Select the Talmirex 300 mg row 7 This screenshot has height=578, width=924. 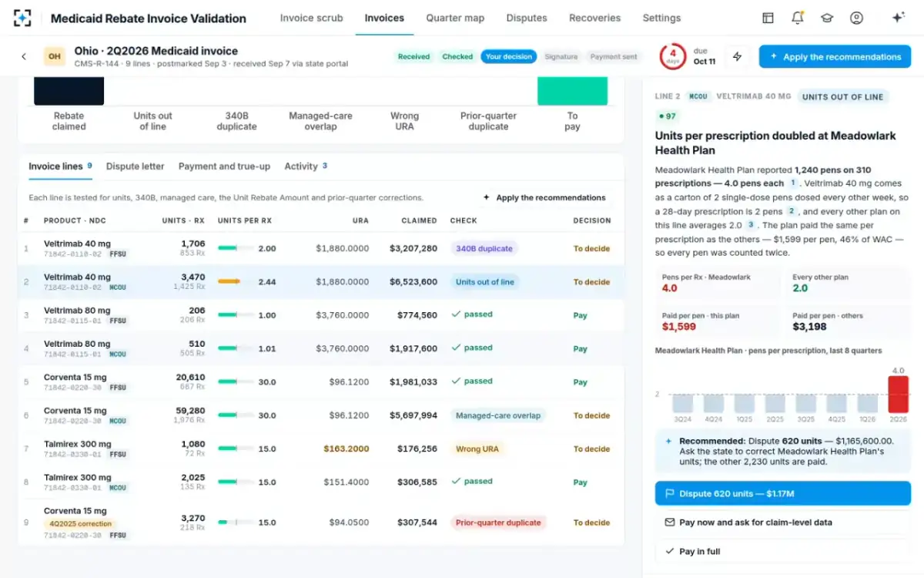320,449
